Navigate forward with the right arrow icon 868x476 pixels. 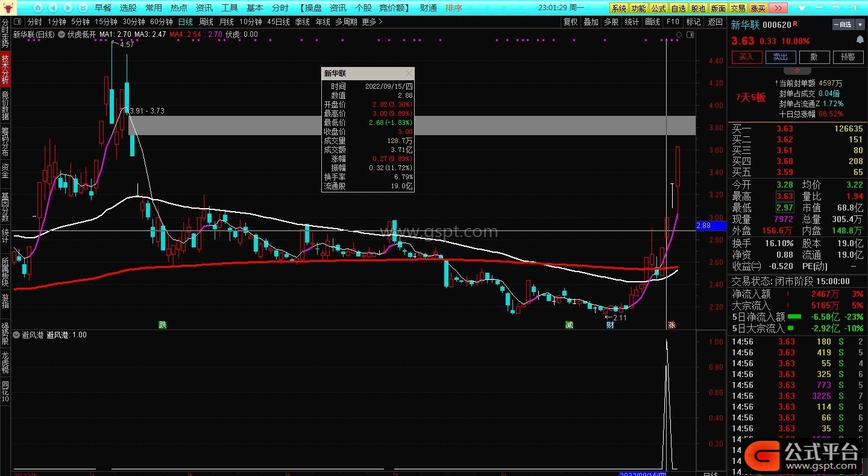pos(68,8)
